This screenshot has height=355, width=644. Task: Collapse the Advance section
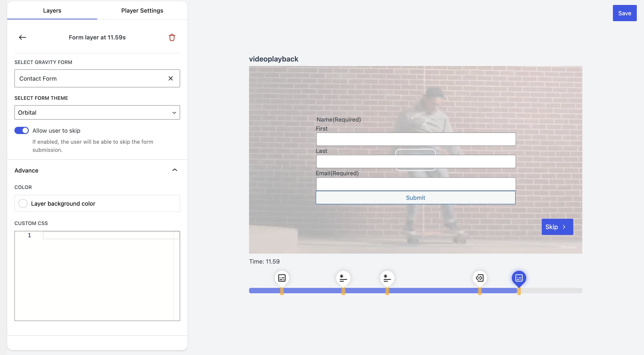[175, 170]
